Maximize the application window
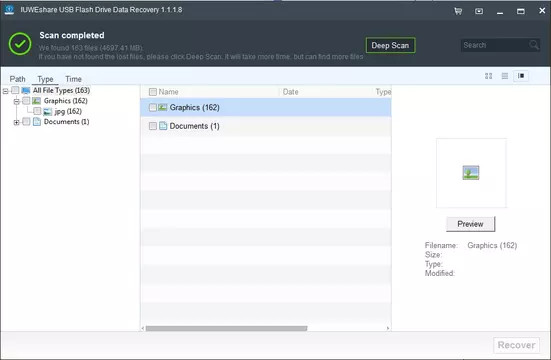The image size is (551, 360). [x=521, y=11]
